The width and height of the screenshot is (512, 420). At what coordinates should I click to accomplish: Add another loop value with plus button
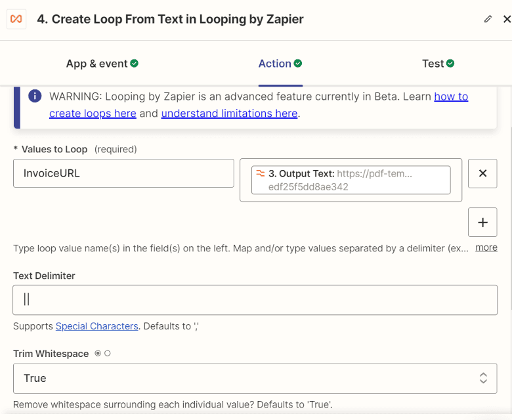point(482,222)
